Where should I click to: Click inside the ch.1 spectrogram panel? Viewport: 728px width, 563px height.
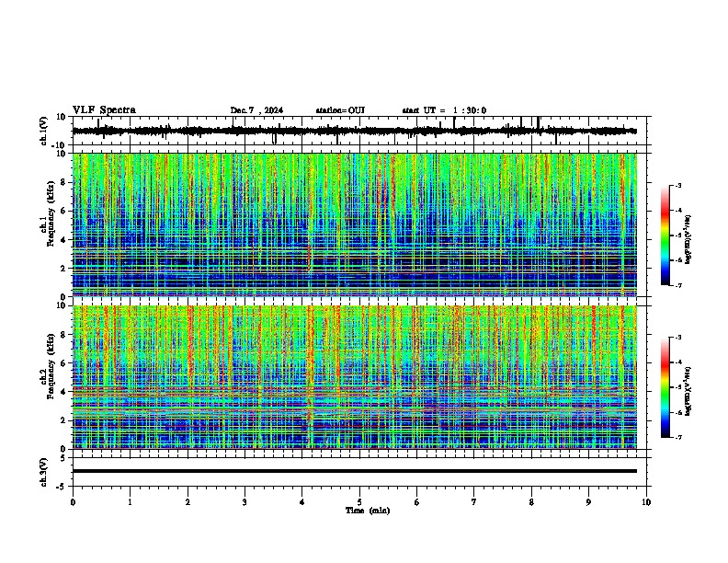(x=355, y=224)
